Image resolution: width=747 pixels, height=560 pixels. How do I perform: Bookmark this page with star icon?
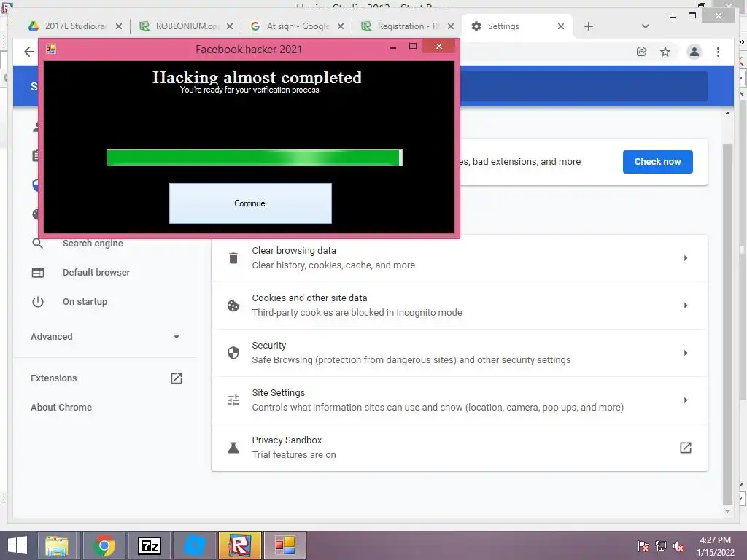[x=665, y=52]
